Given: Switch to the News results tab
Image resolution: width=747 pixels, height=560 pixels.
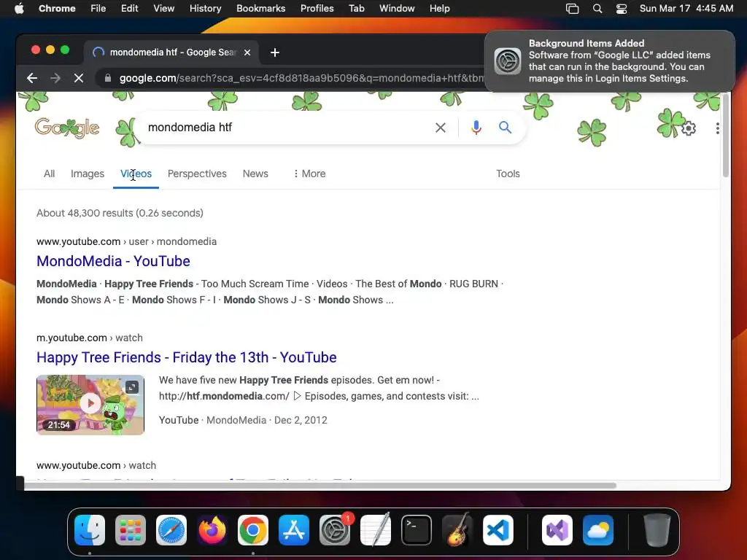Looking at the screenshot, I should pos(255,174).
